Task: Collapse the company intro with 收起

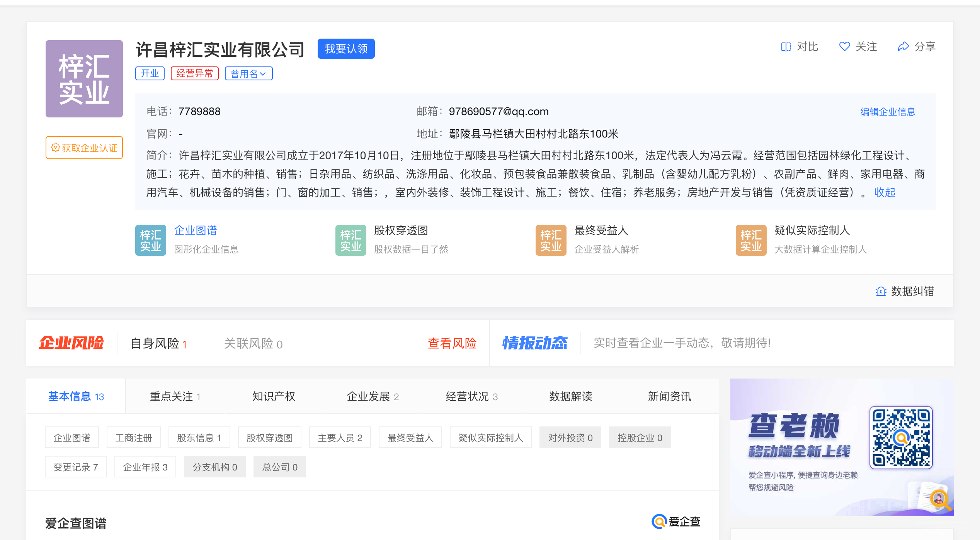Action: [885, 192]
